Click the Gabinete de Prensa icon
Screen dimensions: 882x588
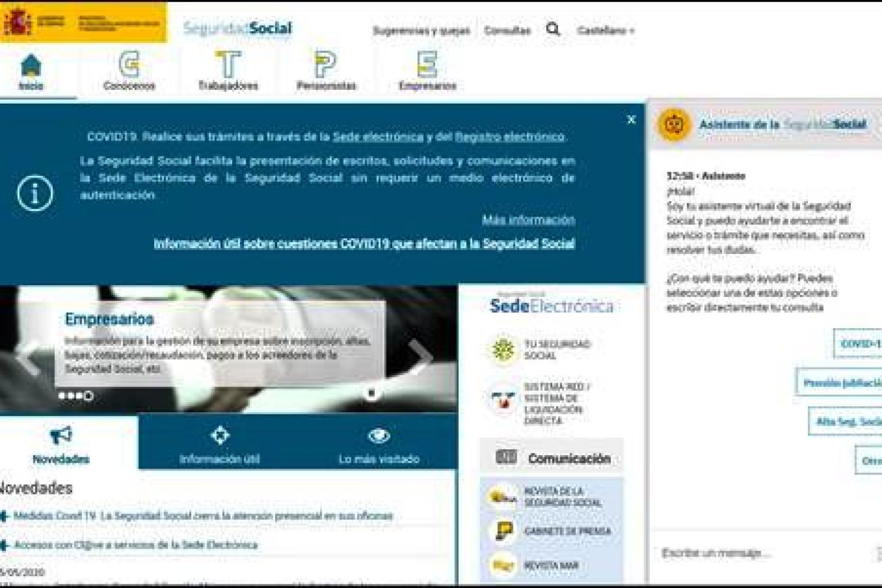click(x=503, y=531)
